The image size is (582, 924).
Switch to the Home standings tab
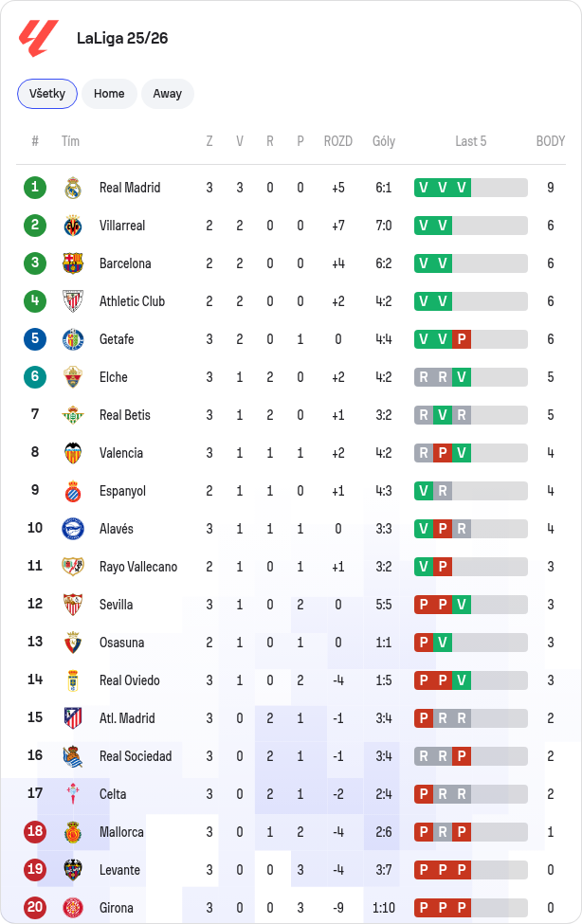click(109, 94)
